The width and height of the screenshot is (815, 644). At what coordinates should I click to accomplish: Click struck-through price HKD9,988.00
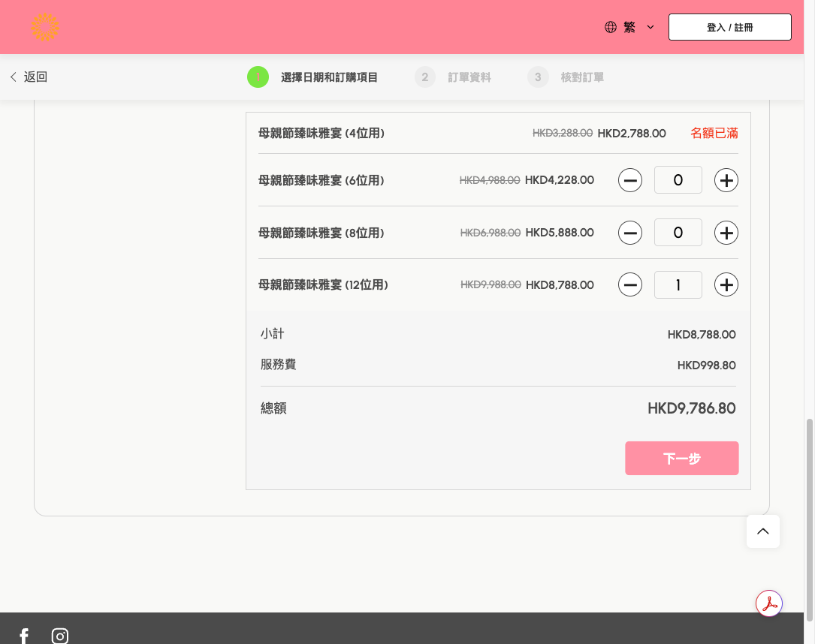[491, 284]
